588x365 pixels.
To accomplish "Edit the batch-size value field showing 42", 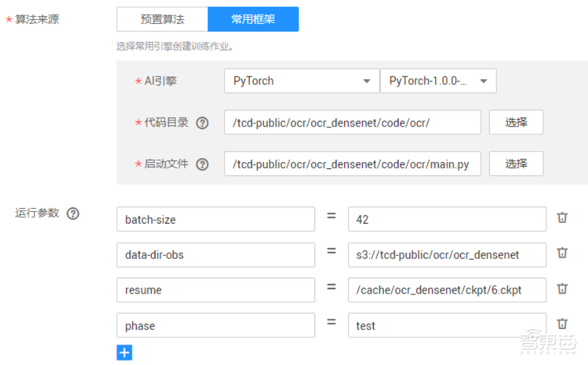I will [x=447, y=219].
